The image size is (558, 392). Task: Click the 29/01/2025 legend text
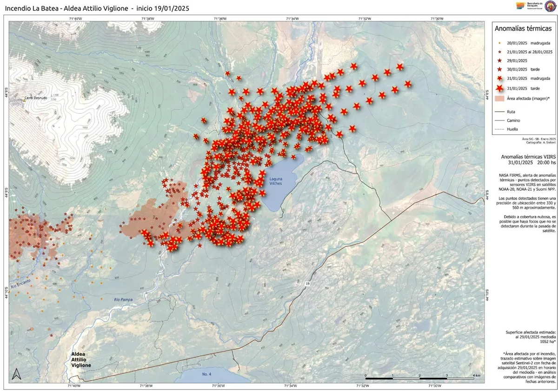(518, 60)
